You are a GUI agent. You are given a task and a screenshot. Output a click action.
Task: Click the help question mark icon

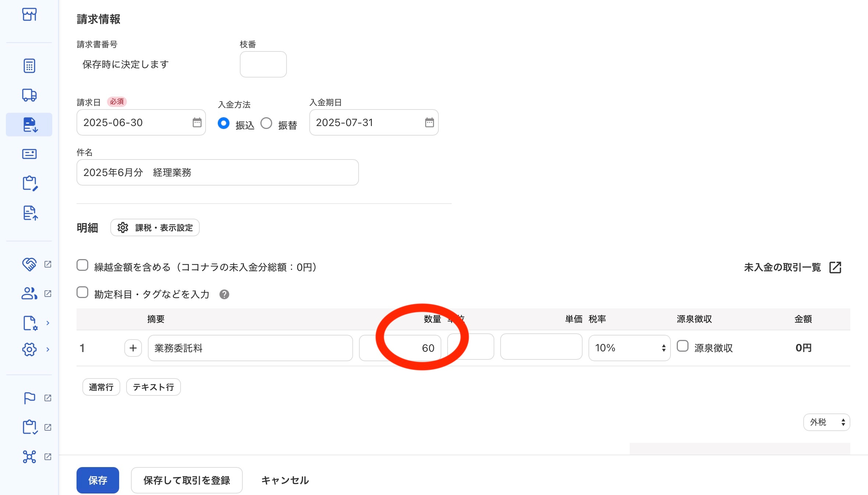coord(224,294)
